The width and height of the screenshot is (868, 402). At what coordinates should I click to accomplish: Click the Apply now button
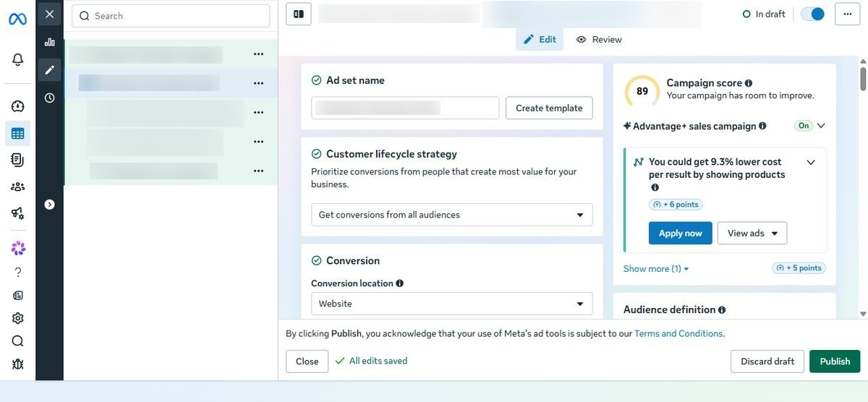[681, 234]
